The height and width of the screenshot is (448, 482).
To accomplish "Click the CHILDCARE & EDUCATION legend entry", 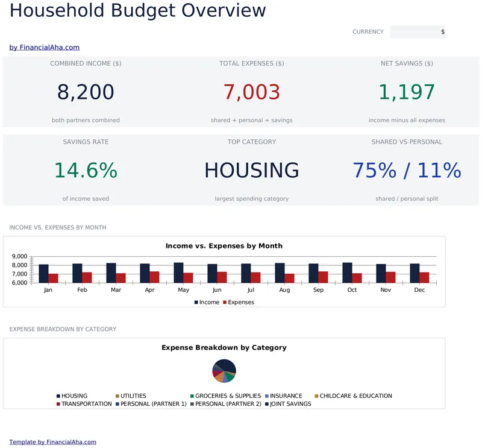I will [x=353, y=396].
